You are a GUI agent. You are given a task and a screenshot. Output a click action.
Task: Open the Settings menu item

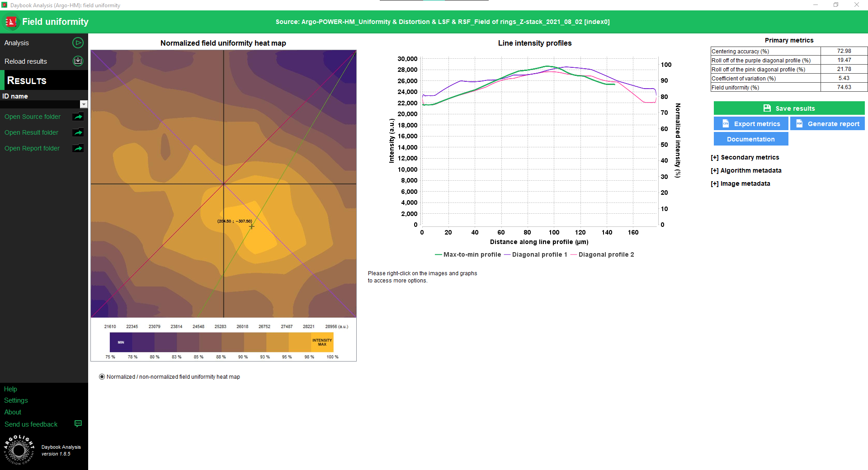tap(16, 400)
